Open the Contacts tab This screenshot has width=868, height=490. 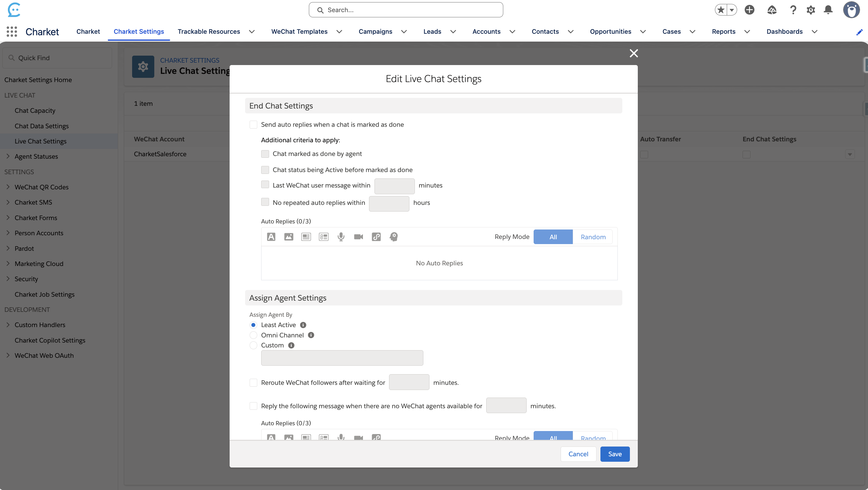[545, 32]
